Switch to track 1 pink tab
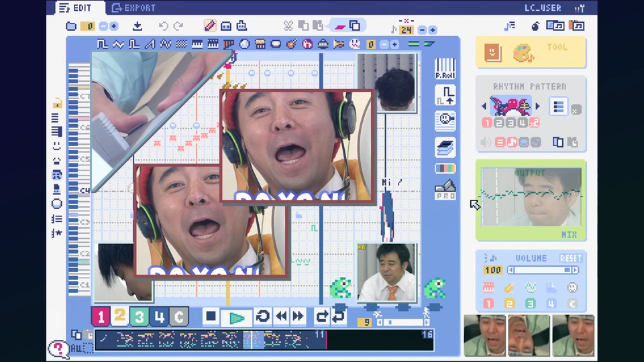The height and width of the screenshot is (362, 644). click(101, 316)
